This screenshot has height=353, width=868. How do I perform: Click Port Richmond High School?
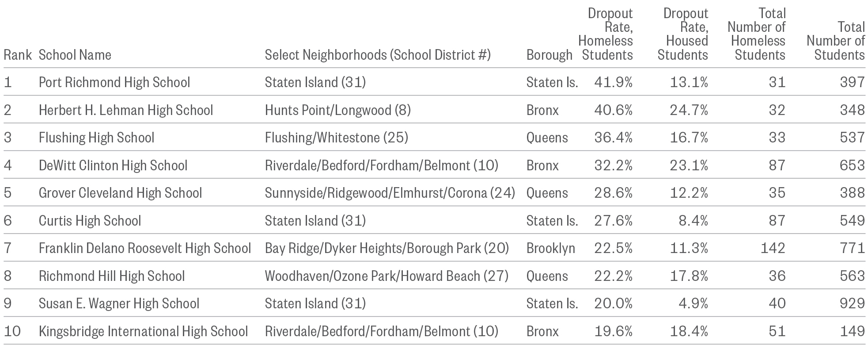tap(114, 82)
